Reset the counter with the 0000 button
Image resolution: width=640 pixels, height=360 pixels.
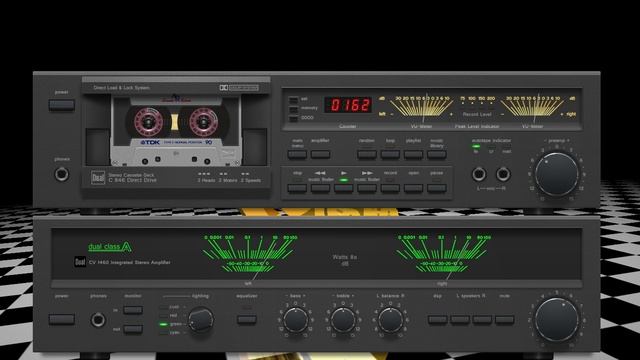pos(293,118)
